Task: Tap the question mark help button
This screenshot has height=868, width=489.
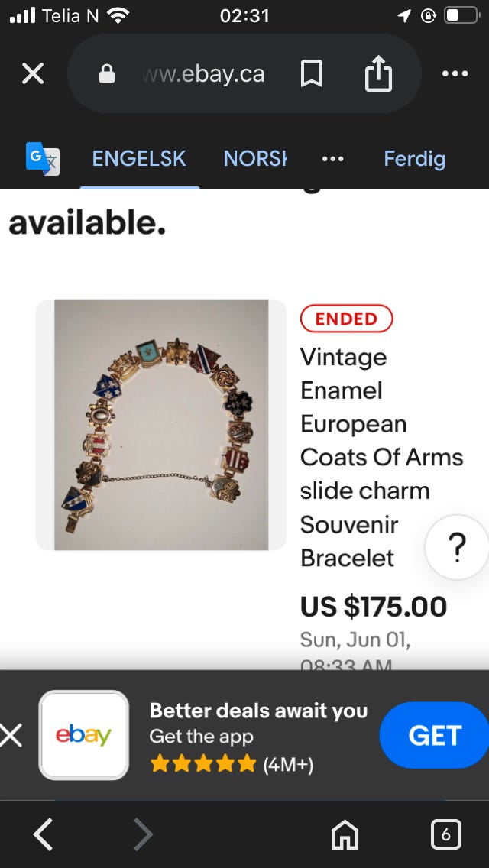Action: click(457, 547)
